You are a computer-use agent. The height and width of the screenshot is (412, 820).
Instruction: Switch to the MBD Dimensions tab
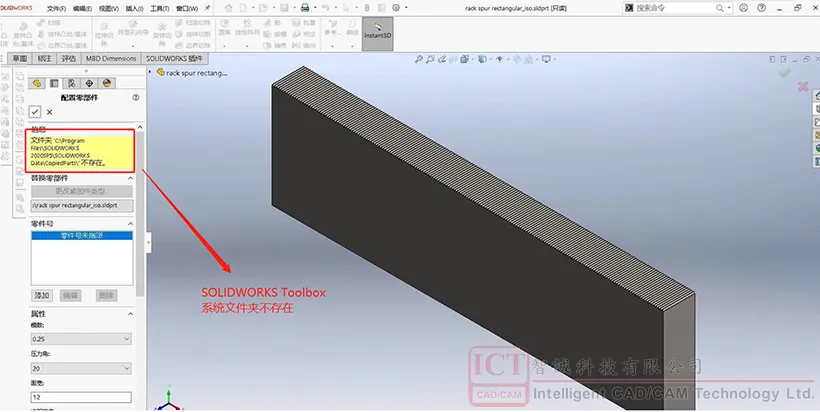tap(111, 59)
